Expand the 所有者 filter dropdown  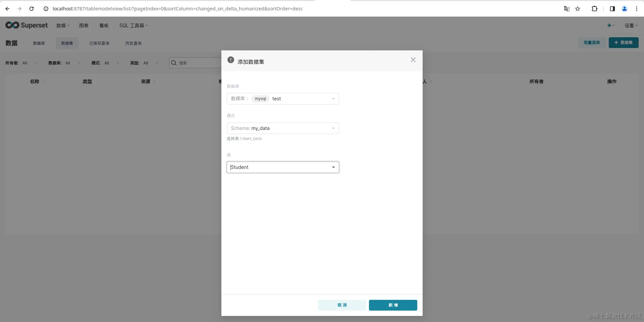(30, 63)
